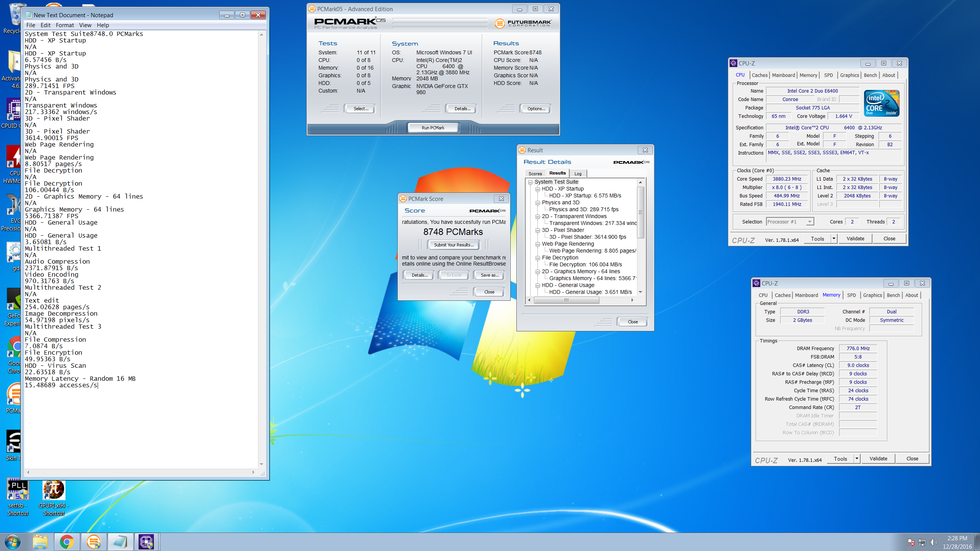Click the Futuremark Corporation logo
The height and width of the screenshot is (551, 980).
(523, 23)
